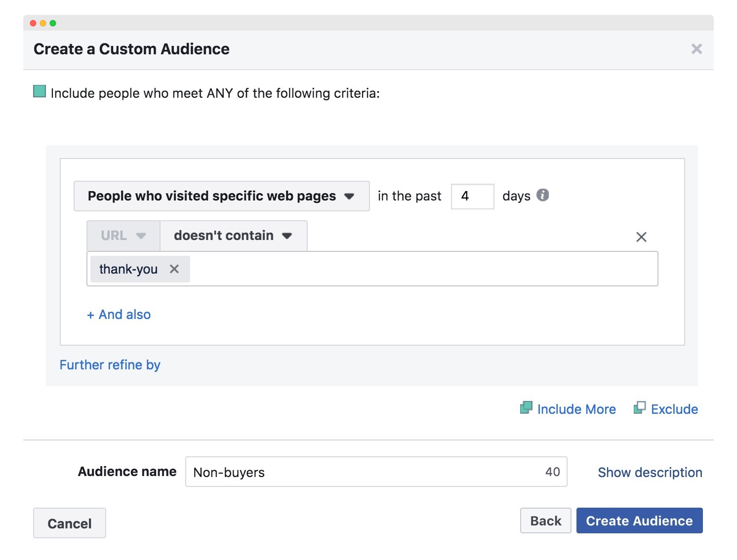Click the Create Audience button
737x560 pixels.
639,520
